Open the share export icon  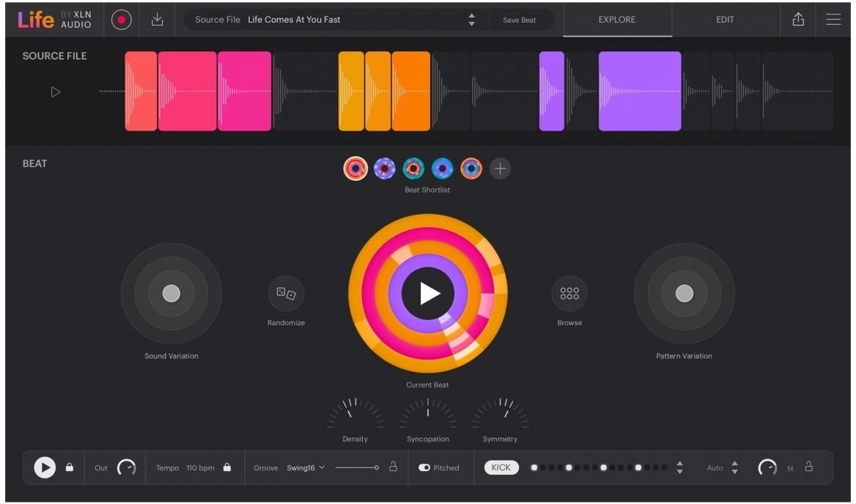coord(798,20)
